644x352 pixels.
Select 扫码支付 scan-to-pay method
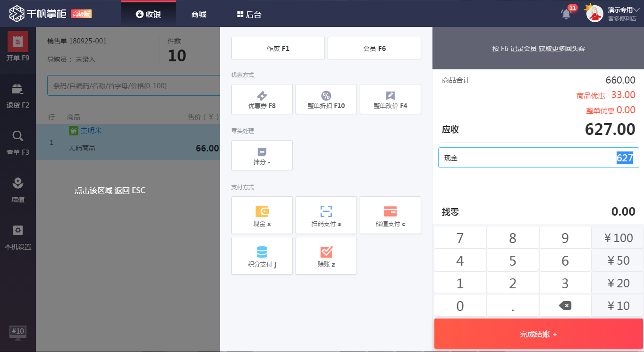click(326, 215)
